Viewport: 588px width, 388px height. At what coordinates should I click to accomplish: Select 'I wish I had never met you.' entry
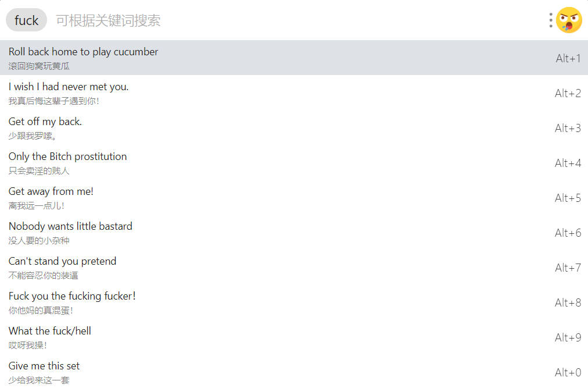[x=294, y=92]
